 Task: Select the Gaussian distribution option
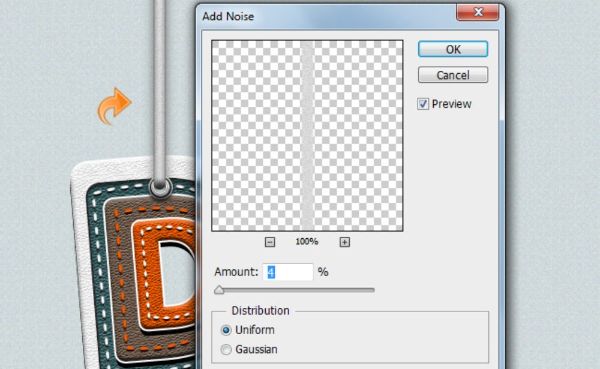pos(226,349)
